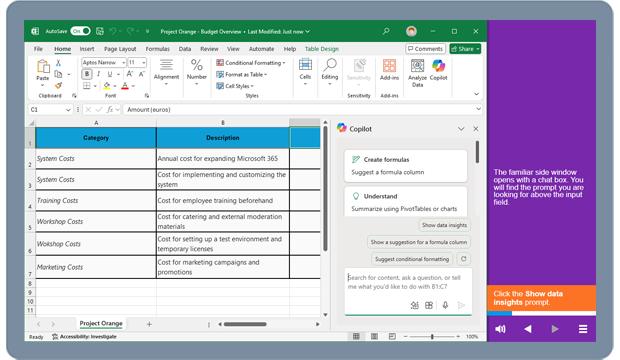Open the Format as Table dropdown
This screenshot has height=360, width=620.
click(242, 74)
